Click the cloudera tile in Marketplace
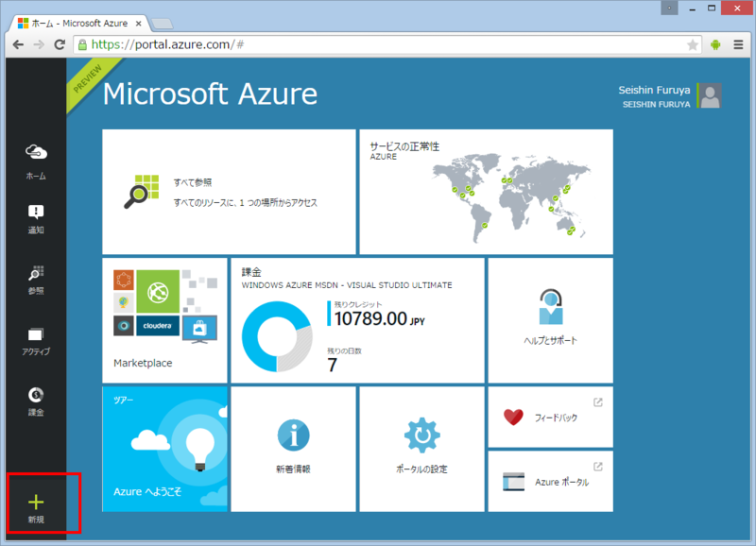 click(x=158, y=326)
